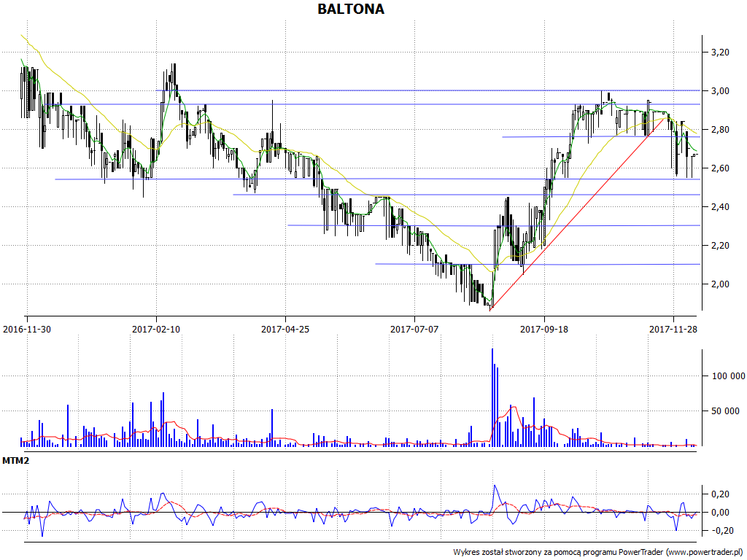Image resolution: width=747 pixels, height=560 pixels.
Task: Click the BALTONA chart title
Action: pyautogui.click(x=351, y=9)
